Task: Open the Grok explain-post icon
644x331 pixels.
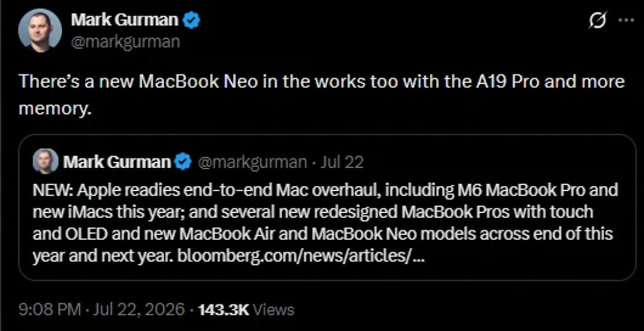Action: click(597, 21)
